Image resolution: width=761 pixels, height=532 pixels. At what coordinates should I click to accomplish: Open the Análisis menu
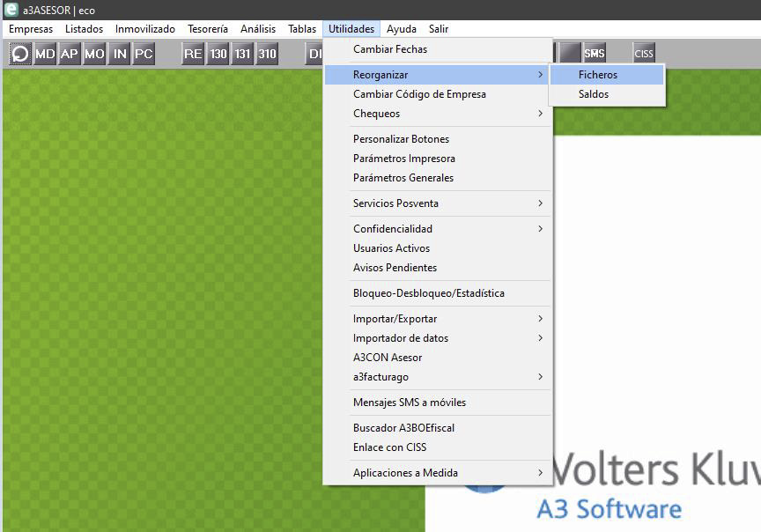pyautogui.click(x=258, y=29)
